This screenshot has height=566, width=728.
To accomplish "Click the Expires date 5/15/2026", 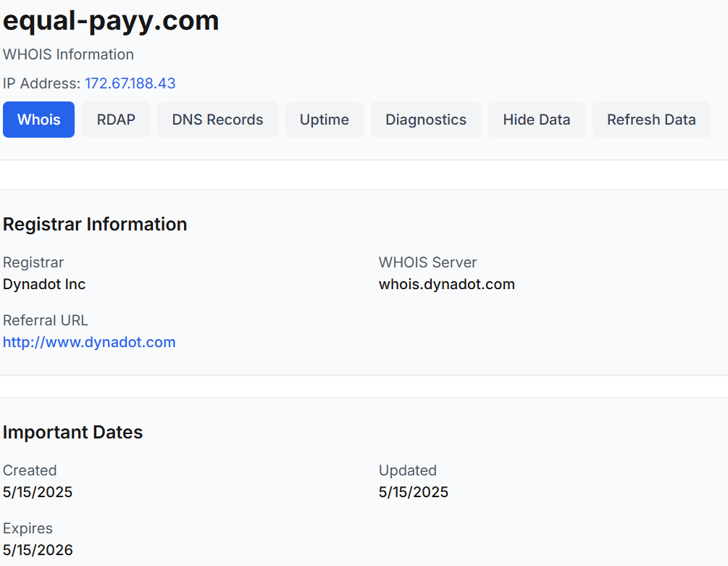I will [38, 550].
